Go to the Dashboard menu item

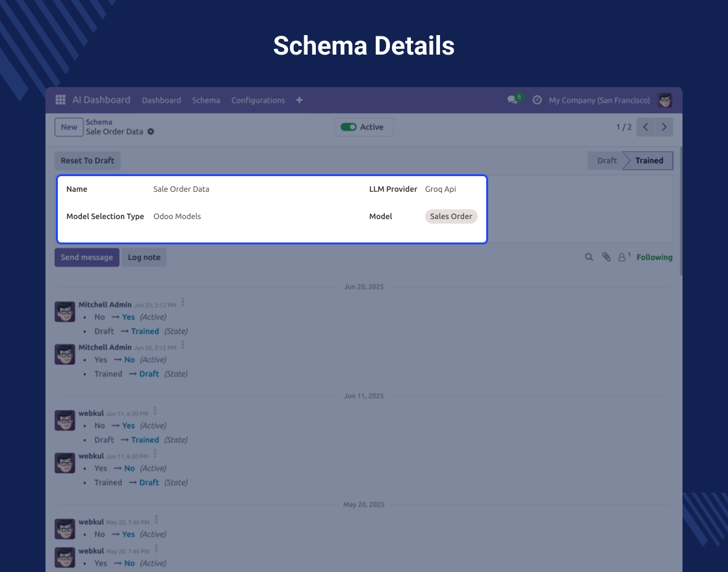(x=161, y=100)
